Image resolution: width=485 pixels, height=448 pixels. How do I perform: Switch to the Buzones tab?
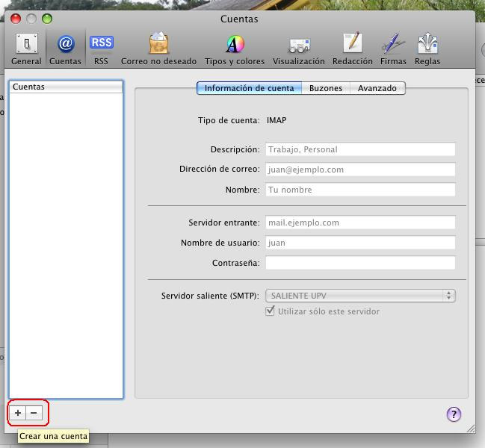(326, 88)
